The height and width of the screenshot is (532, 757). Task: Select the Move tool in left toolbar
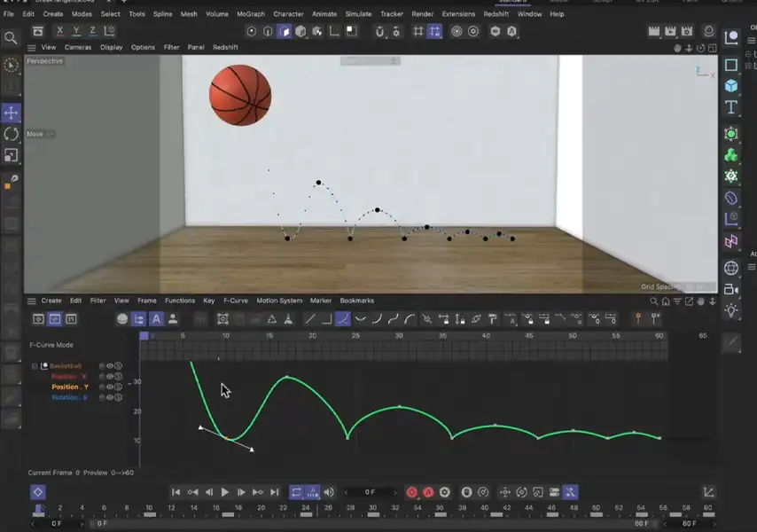[11, 113]
